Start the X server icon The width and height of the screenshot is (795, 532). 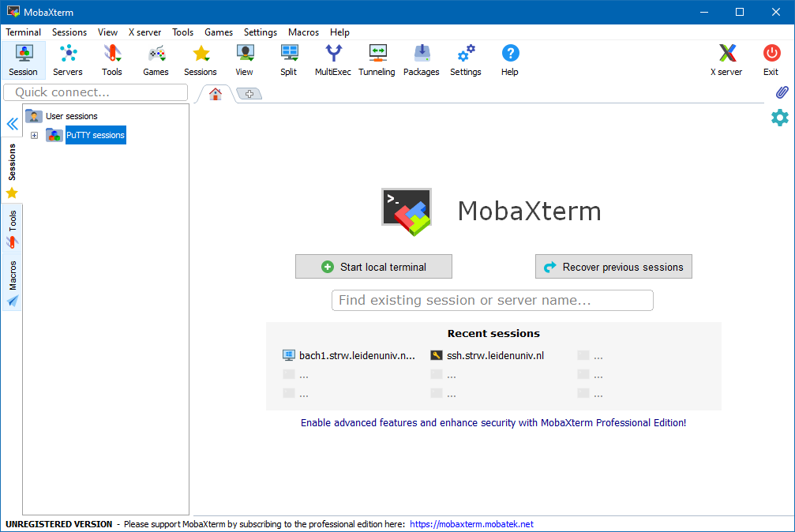pyautogui.click(x=726, y=60)
